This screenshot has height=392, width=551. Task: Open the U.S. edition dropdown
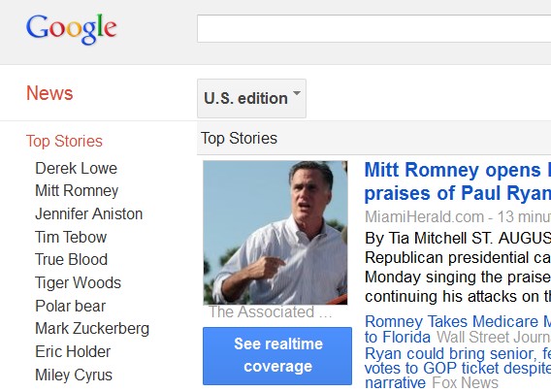pyautogui.click(x=251, y=98)
